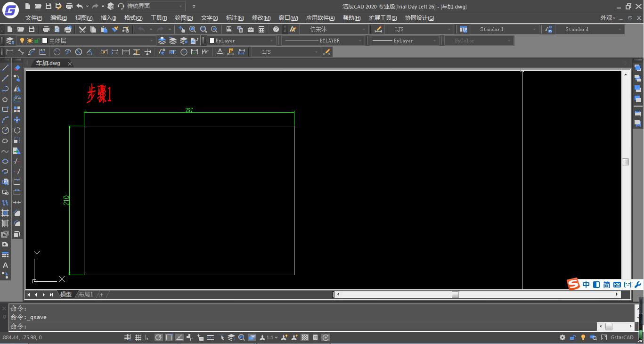Select the Hatch tool
Viewport: 644px width, 344px height.
pos(5,213)
